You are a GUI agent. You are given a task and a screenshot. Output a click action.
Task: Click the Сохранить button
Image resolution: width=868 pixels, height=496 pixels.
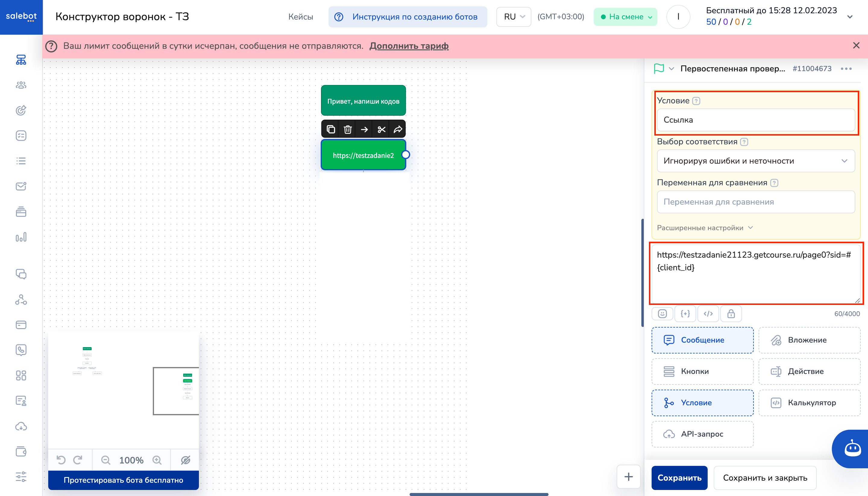point(679,478)
